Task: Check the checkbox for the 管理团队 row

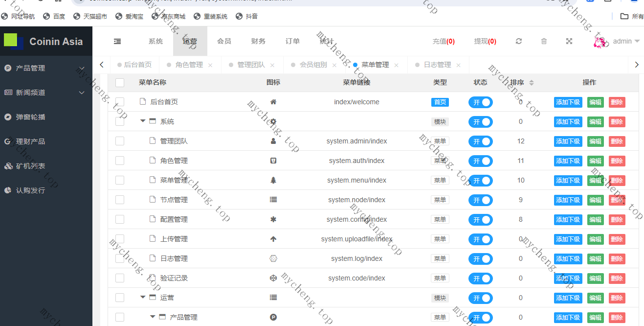Action: (x=120, y=141)
